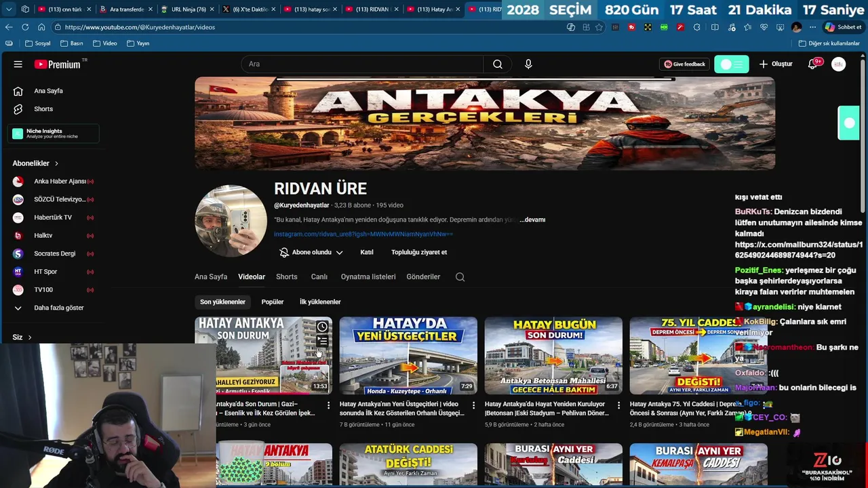The height and width of the screenshot is (488, 868).
Task: Open Habertürk TV subscription
Action: point(54,218)
